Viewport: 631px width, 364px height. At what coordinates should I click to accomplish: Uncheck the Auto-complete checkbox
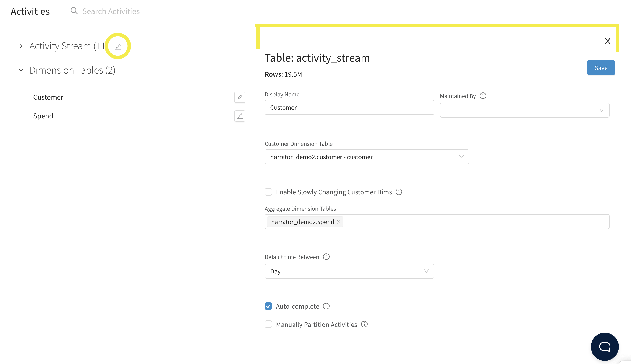[x=268, y=306]
